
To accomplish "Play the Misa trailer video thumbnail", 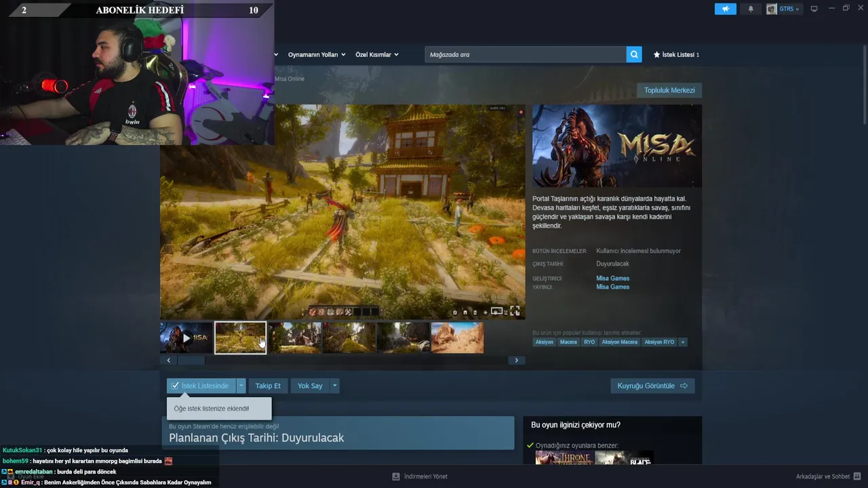I will (186, 338).
